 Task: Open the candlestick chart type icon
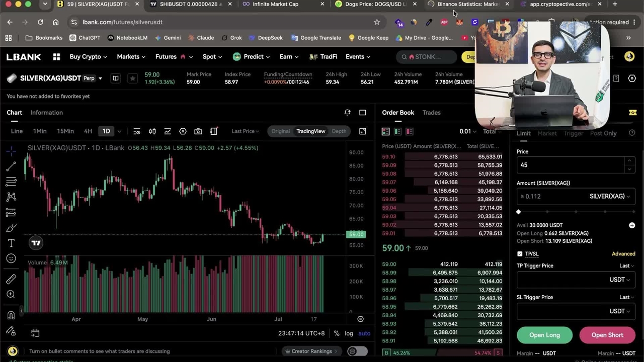[x=152, y=131]
